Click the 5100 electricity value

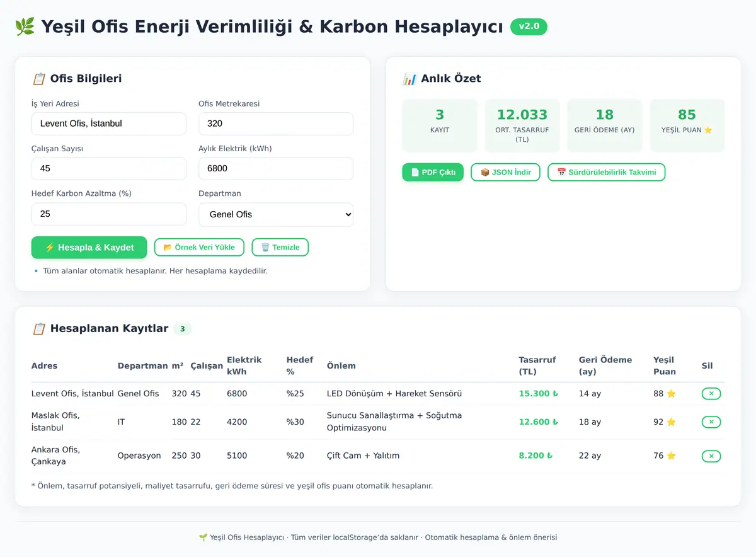(237, 456)
